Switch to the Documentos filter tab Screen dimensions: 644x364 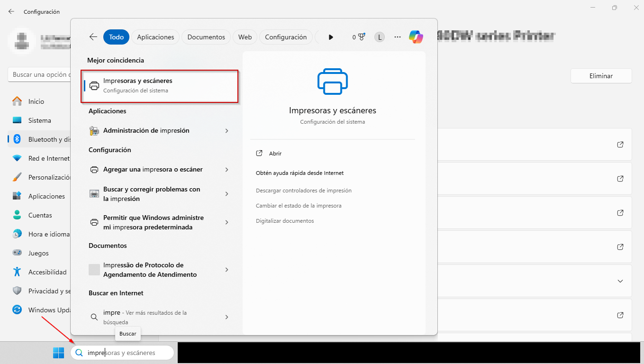(206, 37)
